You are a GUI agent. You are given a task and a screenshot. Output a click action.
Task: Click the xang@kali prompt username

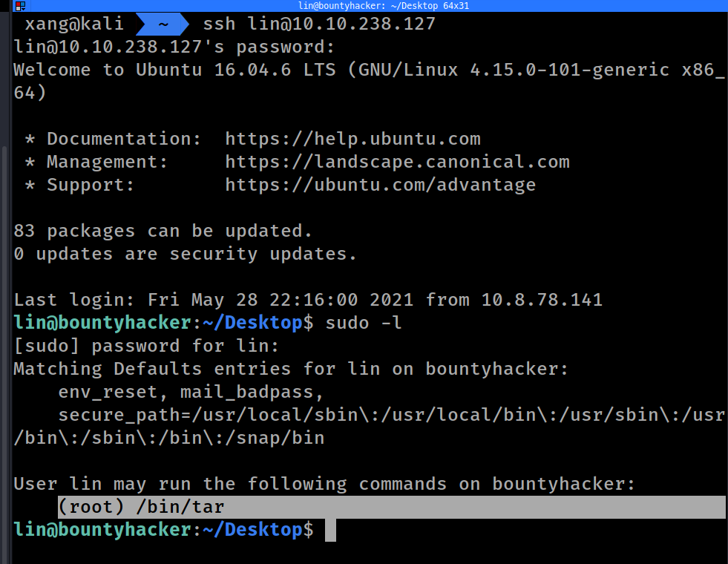coord(74,24)
